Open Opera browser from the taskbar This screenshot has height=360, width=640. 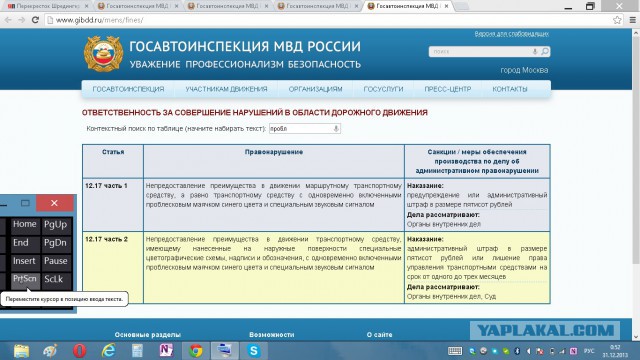80,351
